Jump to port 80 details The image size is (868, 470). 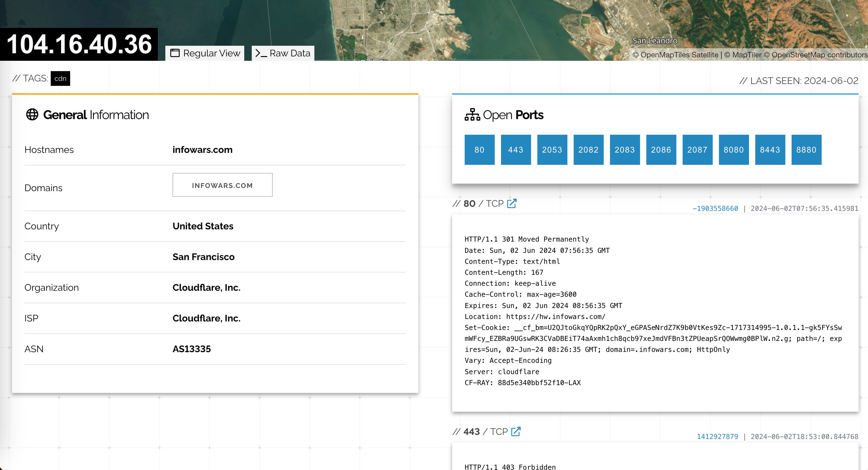coord(479,150)
